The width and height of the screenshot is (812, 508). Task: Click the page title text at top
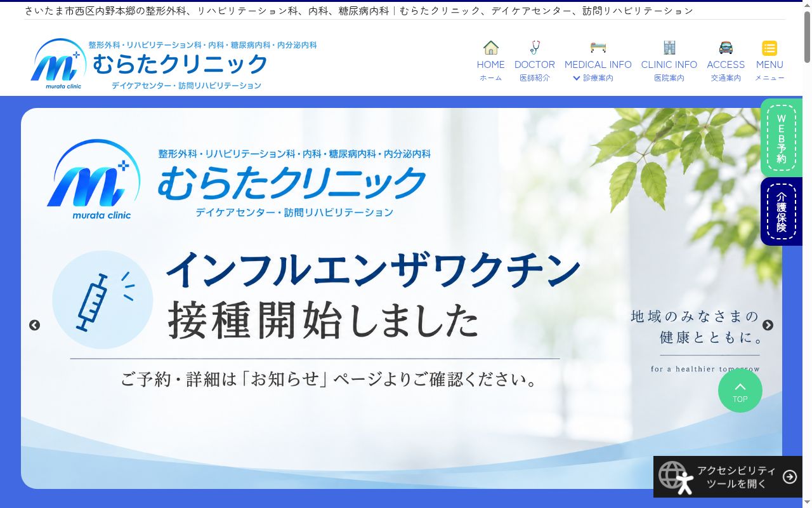tap(359, 11)
